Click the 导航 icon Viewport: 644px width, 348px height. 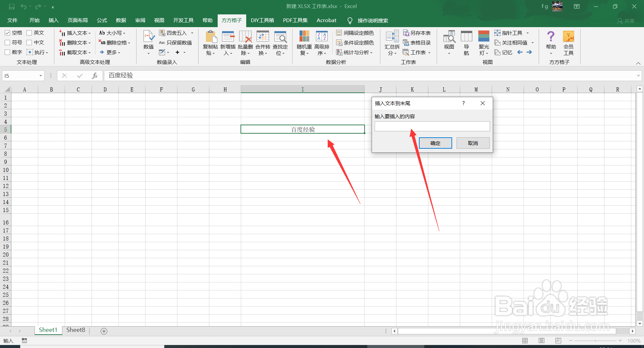pos(467,43)
